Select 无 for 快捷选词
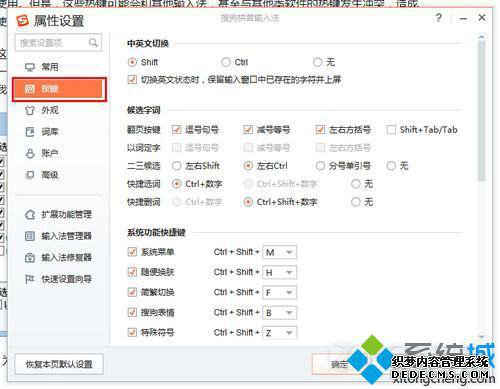 pos(356,184)
